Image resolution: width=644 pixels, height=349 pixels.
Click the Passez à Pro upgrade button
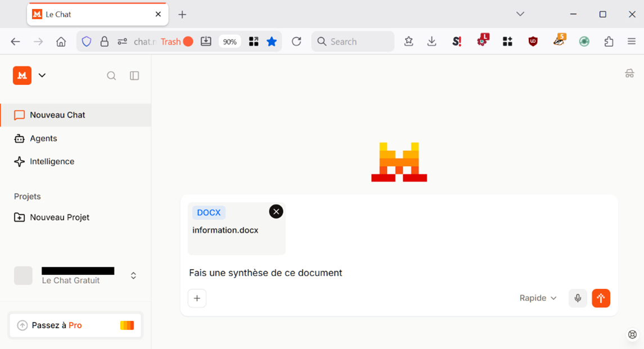(x=75, y=325)
